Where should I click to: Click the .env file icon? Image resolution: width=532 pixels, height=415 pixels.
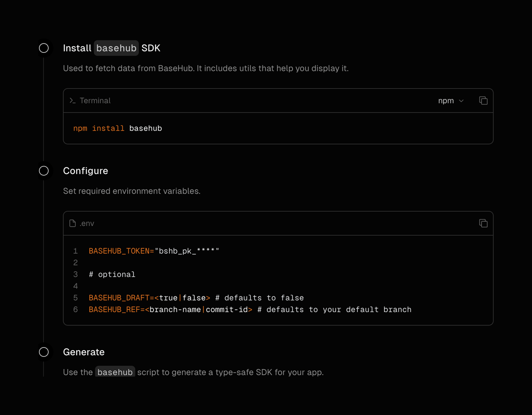(72, 223)
